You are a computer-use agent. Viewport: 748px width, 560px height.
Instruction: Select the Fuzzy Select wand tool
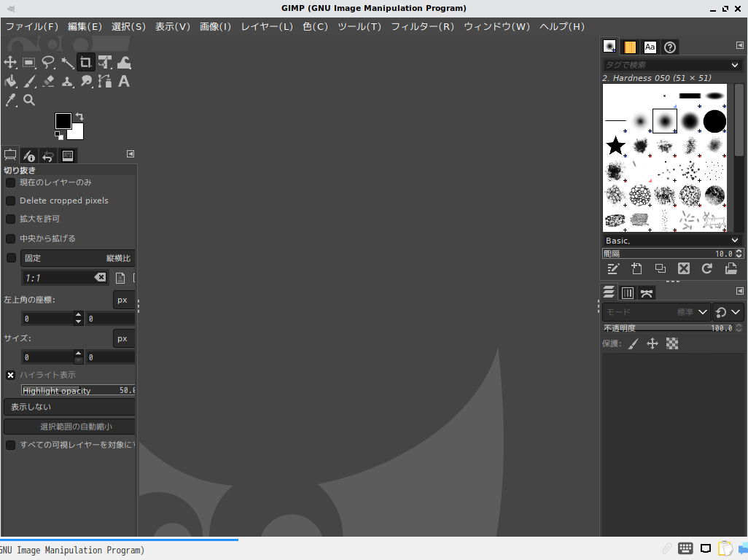click(x=67, y=63)
